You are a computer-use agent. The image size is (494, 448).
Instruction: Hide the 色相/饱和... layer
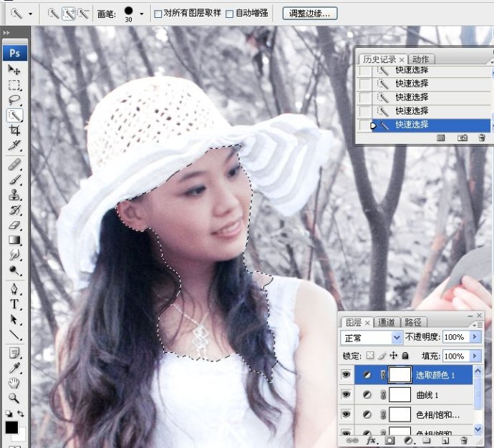tap(346, 414)
